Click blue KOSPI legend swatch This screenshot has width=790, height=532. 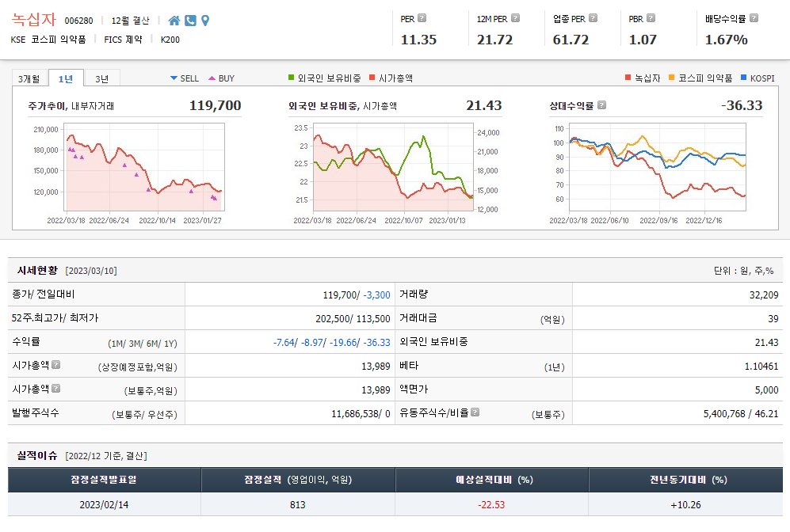click(744, 77)
